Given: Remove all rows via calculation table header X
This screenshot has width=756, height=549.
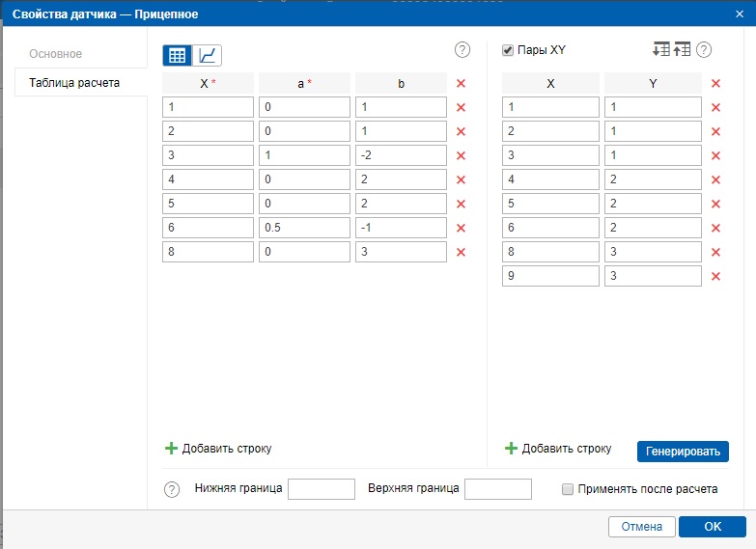Looking at the screenshot, I should 461,84.
